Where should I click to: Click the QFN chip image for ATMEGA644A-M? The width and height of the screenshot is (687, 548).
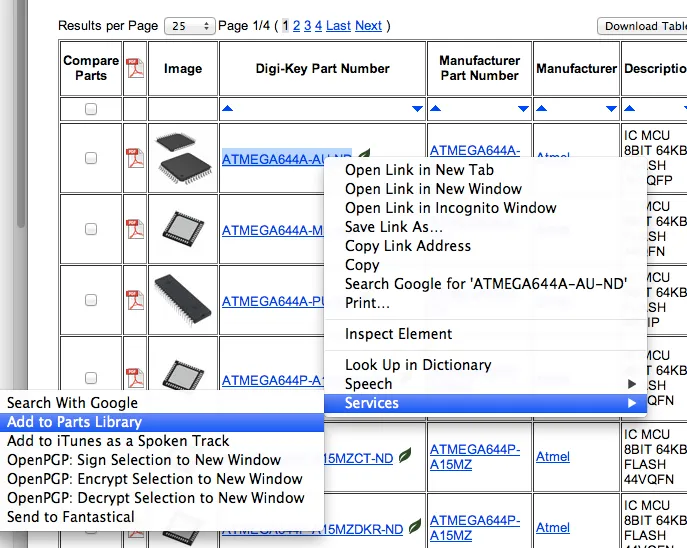click(x=183, y=229)
